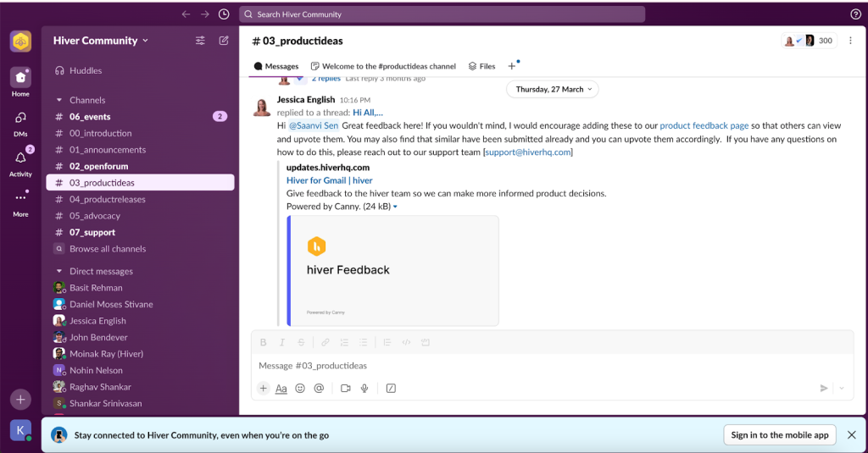Compose a new message

(x=224, y=40)
